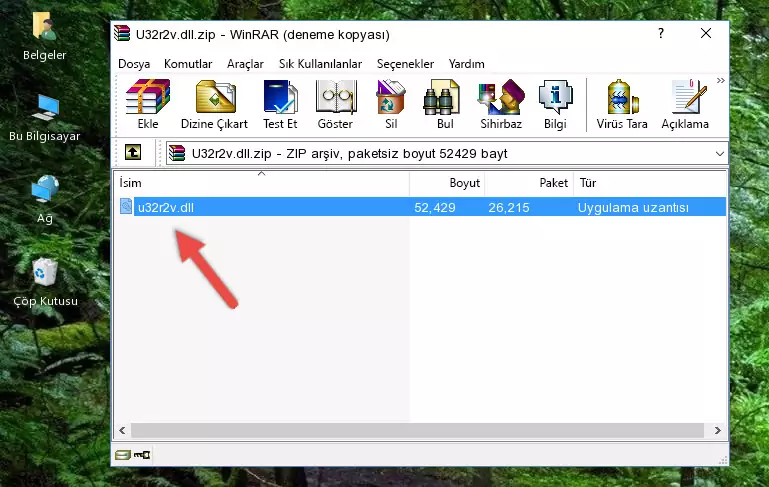769x487 pixels.
Task: Open the Seçenekler menu
Action: click(x=405, y=64)
